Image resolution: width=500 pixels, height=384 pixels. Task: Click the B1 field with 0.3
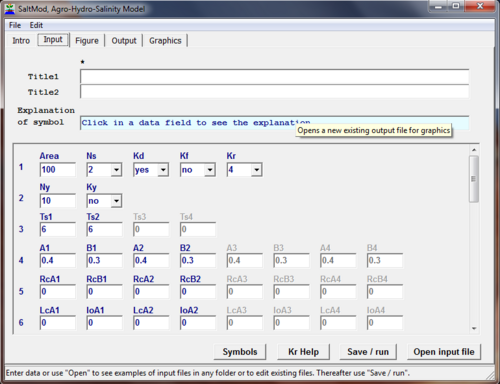point(104,260)
